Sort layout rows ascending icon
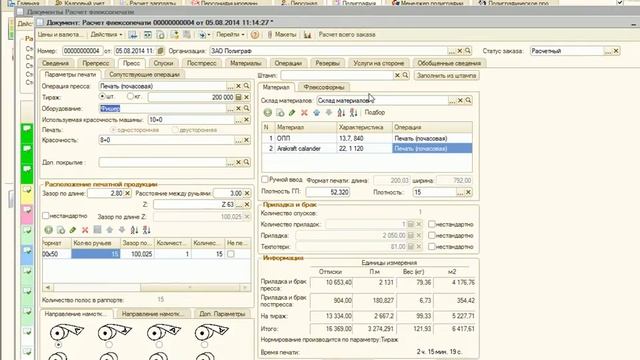The width and height of the screenshot is (640, 360). [134, 230]
